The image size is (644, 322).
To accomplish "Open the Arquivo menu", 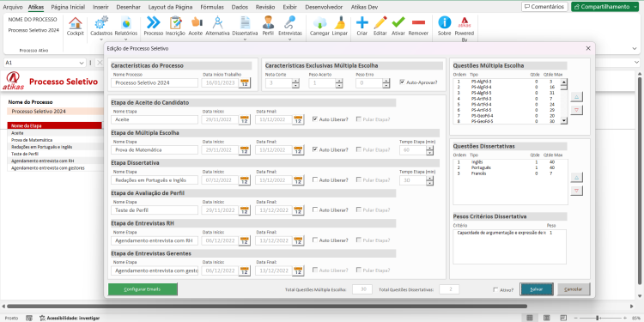I will pos(13,7).
